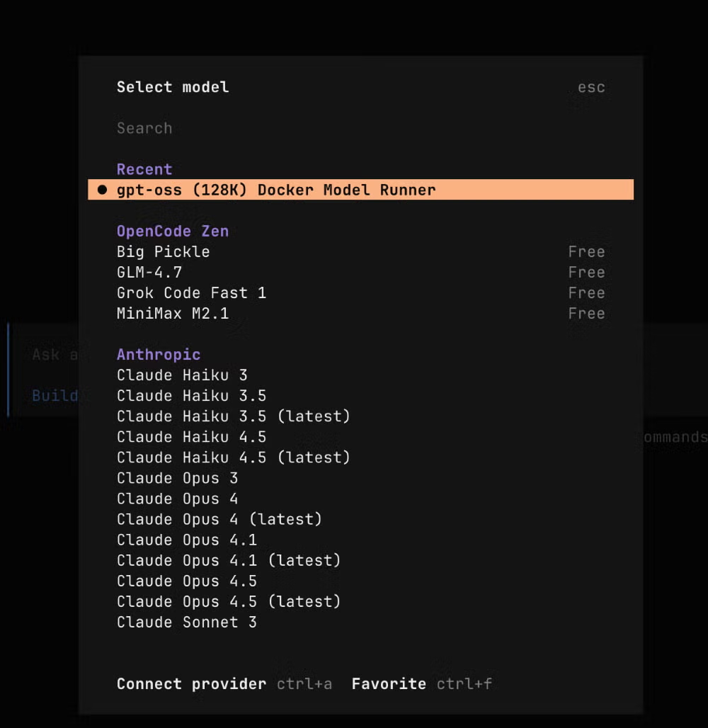Click Favorite to star a model

click(388, 684)
